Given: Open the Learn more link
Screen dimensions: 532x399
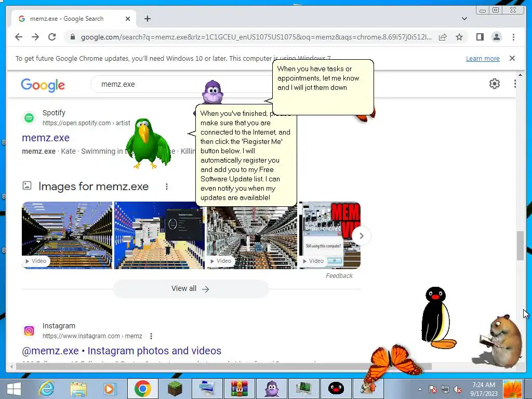Looking at the screenshot, I should (483, 58).
